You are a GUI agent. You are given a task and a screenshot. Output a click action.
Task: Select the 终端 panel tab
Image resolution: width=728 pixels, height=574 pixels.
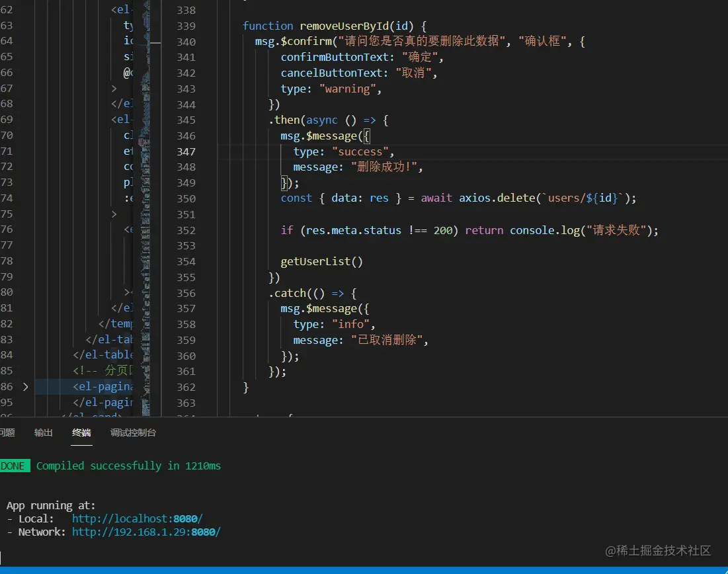coord(81,432)
